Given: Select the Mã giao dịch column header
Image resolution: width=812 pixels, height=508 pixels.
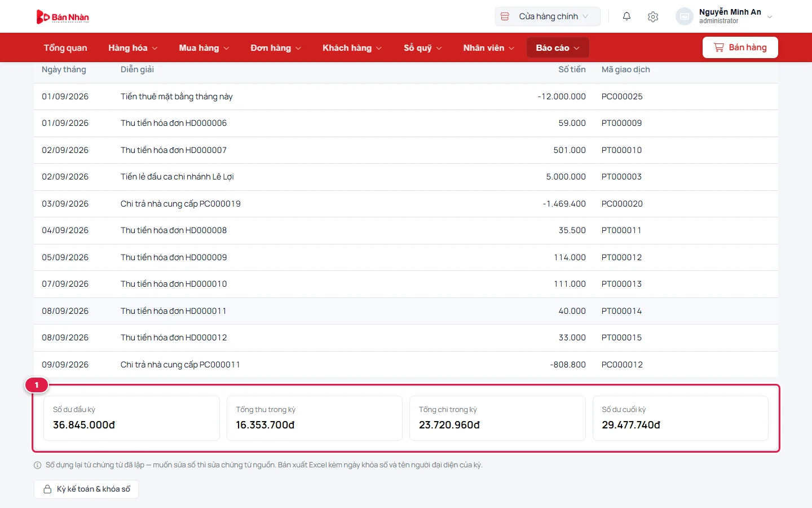Looking at the screenshot, I should 625,69.
